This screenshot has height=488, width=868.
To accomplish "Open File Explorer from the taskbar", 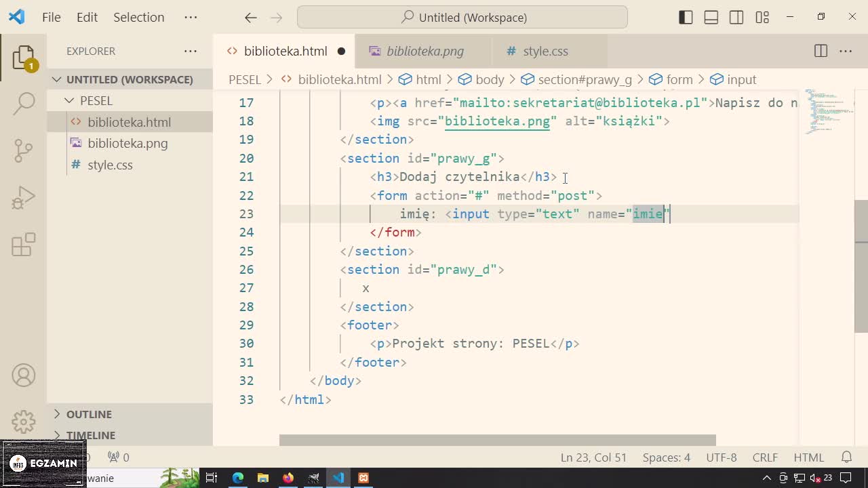I will [x=263, y=478].
